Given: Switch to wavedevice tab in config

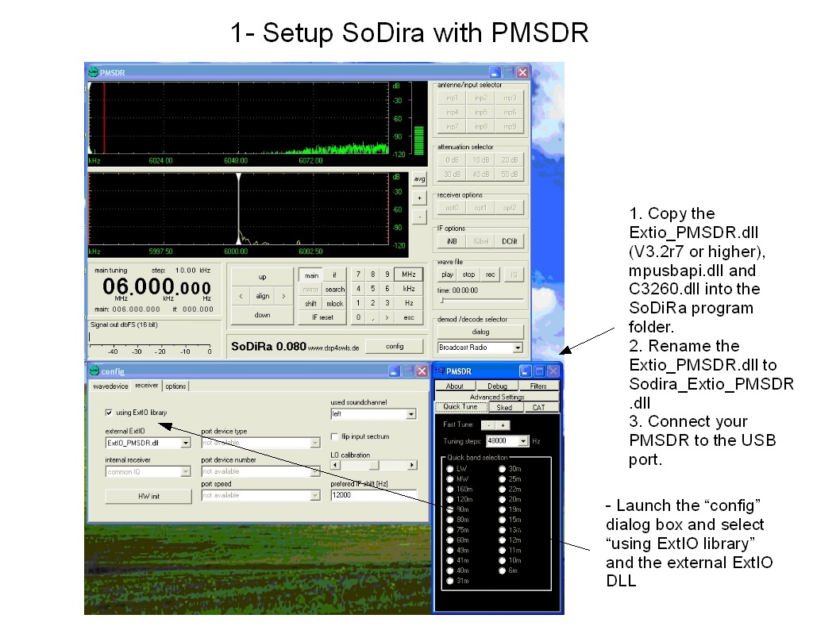Looking at the screenshot, I should [x=110, y=386].
